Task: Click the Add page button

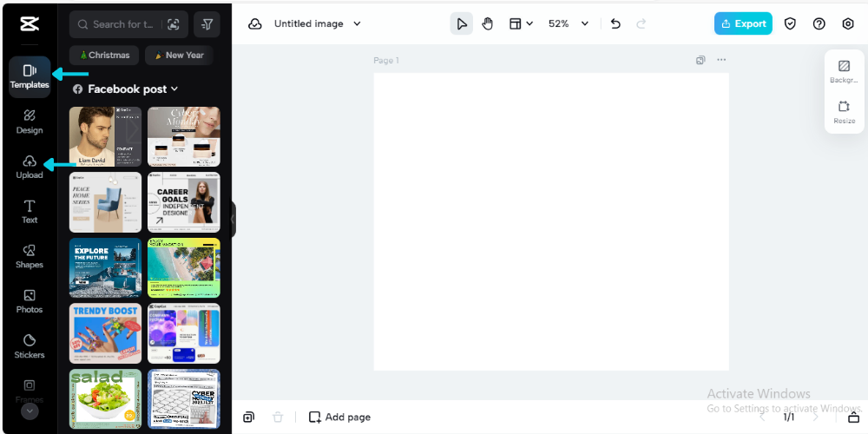Action: pyautogui.click(x=340, y=417)
